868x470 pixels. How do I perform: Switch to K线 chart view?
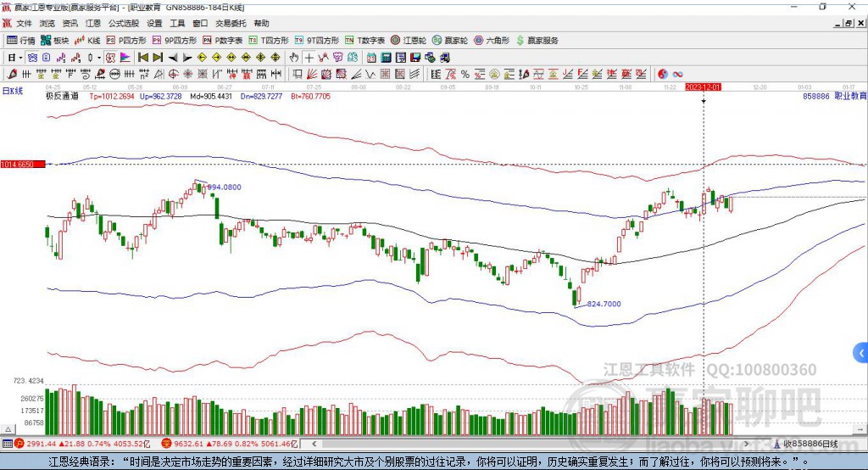coord(87,41)
